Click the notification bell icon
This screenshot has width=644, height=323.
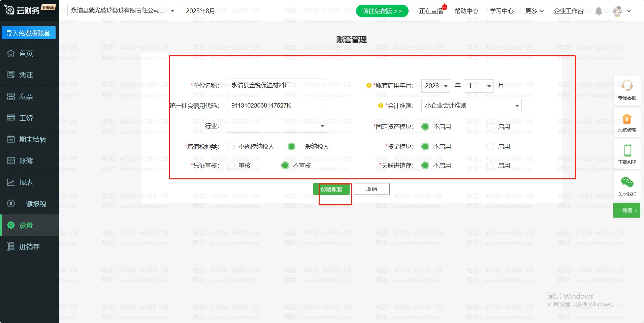tap(598, 11)
